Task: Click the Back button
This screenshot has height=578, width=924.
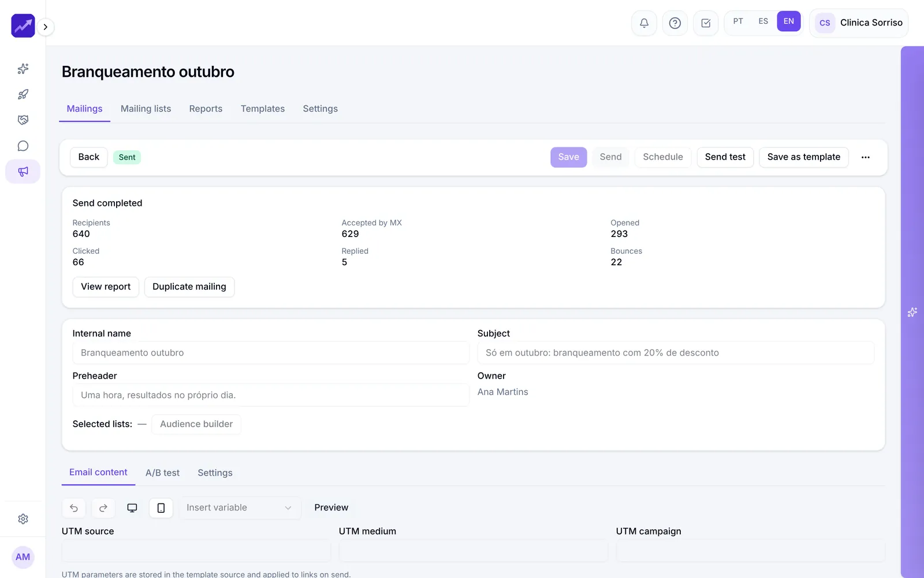Action: (89, 157)
